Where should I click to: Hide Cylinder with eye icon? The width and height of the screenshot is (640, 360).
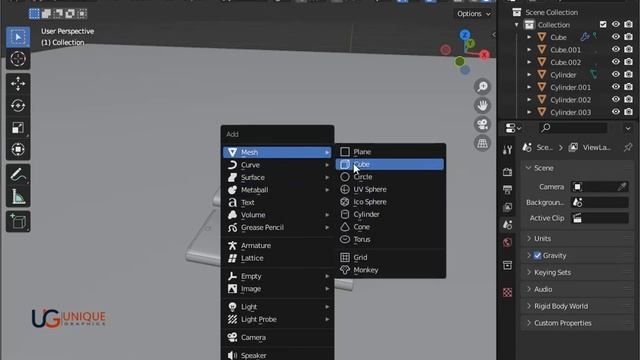point(616,75)
